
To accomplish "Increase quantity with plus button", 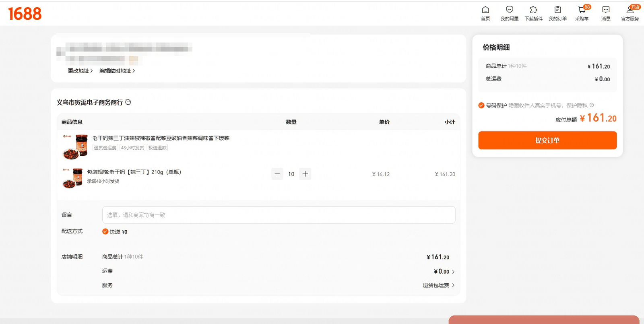I will 305,174.
